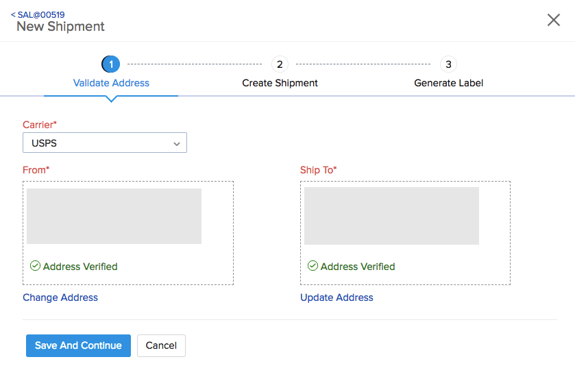Click the step 2 circle icon

pyautogui.click(x=279, y=64)
